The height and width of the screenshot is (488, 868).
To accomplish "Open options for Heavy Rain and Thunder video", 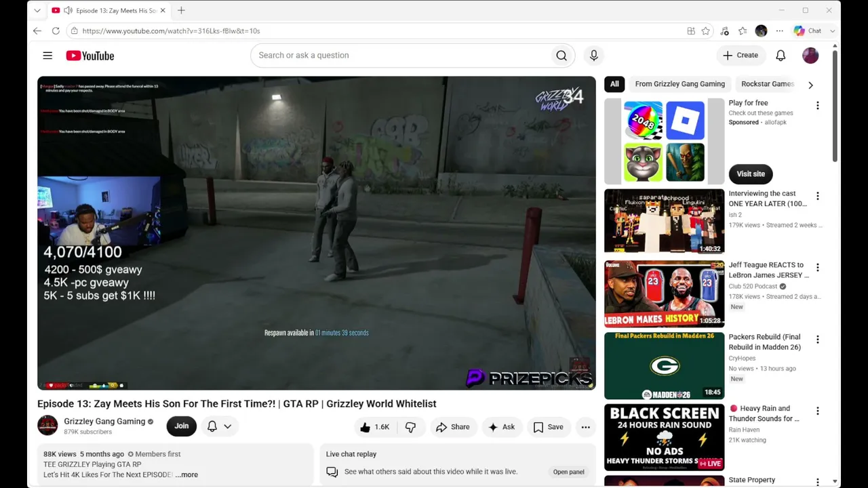I will click(x=818, y=411).
